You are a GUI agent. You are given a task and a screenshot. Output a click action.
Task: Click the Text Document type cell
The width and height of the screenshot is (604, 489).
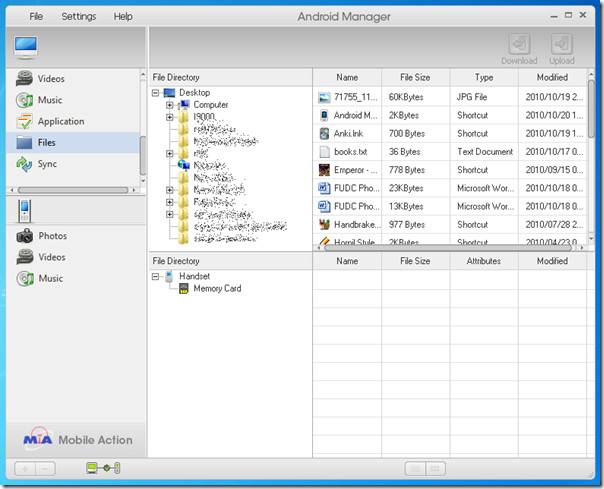pos(485,152)
